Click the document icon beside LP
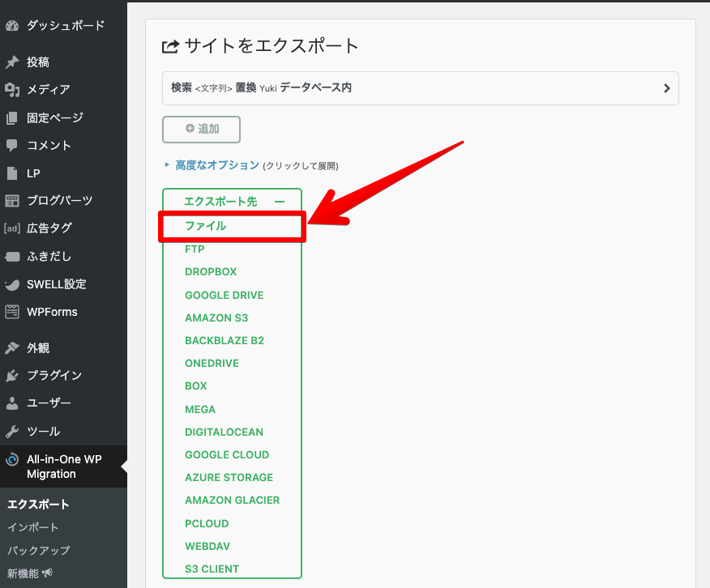710x588 pixels. tap(12, 173)
